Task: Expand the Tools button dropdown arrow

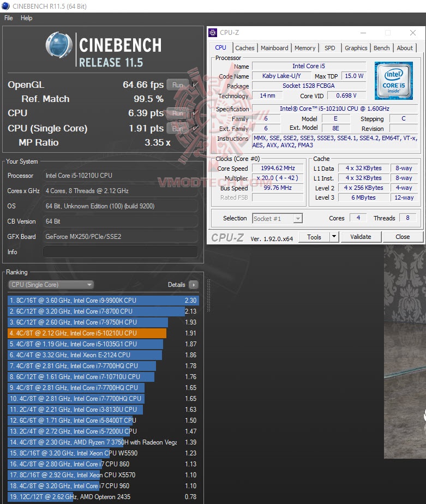Action: [x=334, y=237]
